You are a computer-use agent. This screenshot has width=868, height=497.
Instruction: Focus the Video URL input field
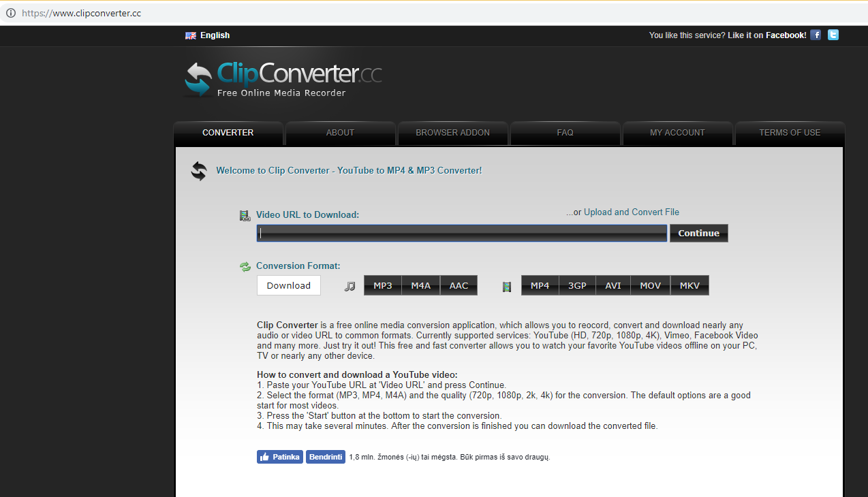tap(462, 234)
